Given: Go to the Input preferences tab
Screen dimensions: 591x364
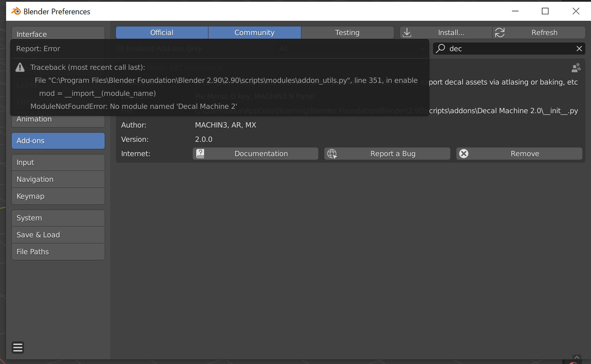Looking at the screenshot, I should [x=58, y=162].
